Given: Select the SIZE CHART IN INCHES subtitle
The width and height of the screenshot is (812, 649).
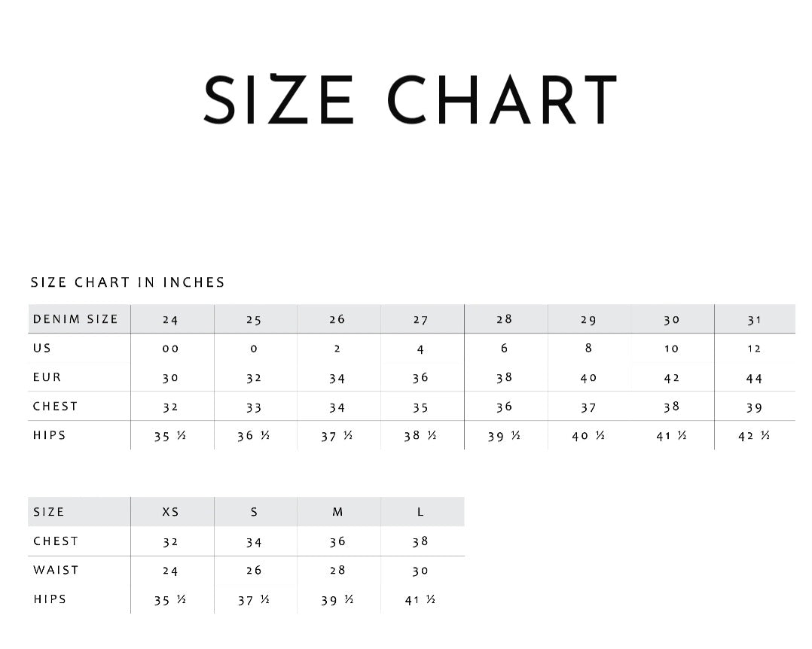Looking at the screenshot, I should click(x=127, y=282).
